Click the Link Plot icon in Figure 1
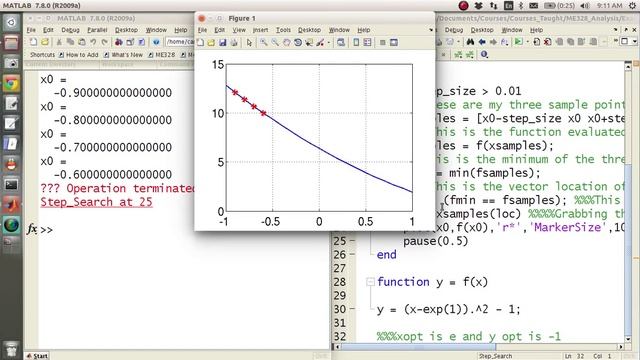The width and height of the screenshot is (640, 360). click(341, 42)
